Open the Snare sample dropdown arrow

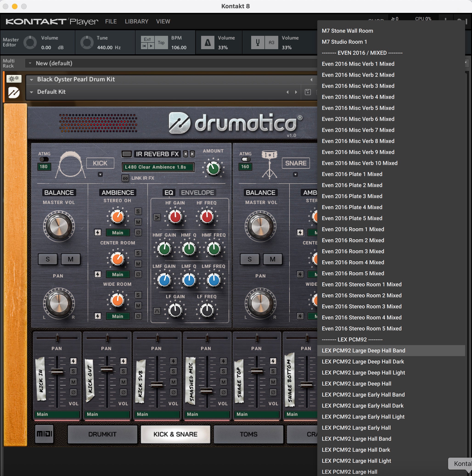point(295,175)
